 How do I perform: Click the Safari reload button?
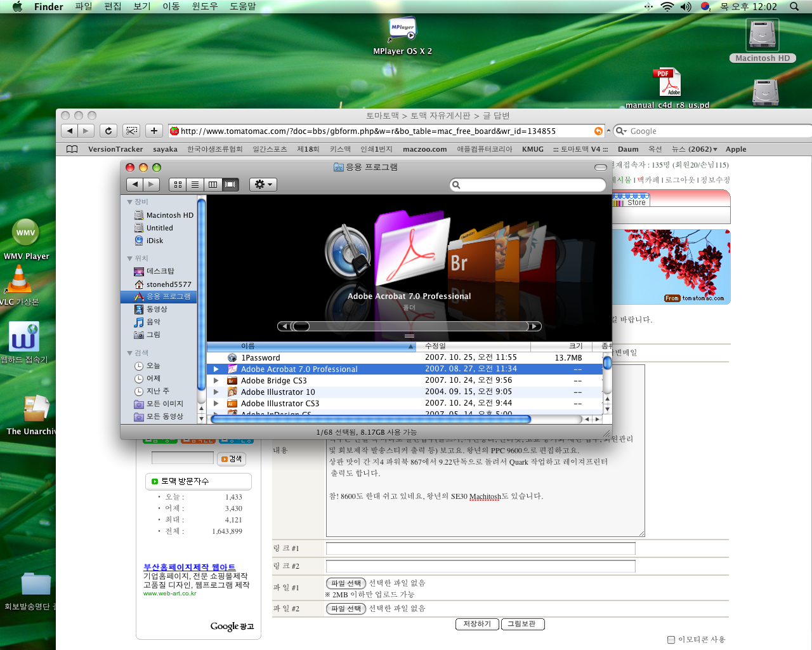pyautogui.click(x=108, y=131)
